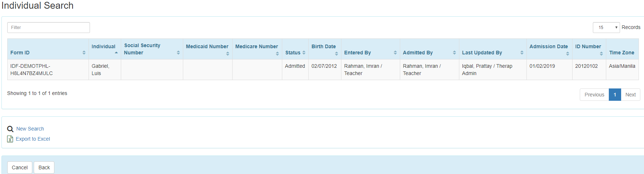Open the 15 Records per page dropdown
This screenshot has width=644, height=174.
(x=606, y=28)
